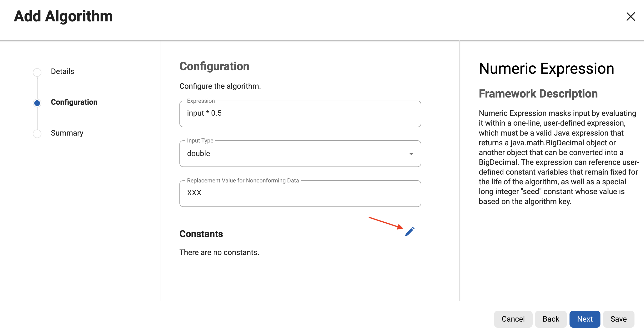Click the Summary step circle
The width and height of the screenshot is (644, 333).
coord(37,133)
